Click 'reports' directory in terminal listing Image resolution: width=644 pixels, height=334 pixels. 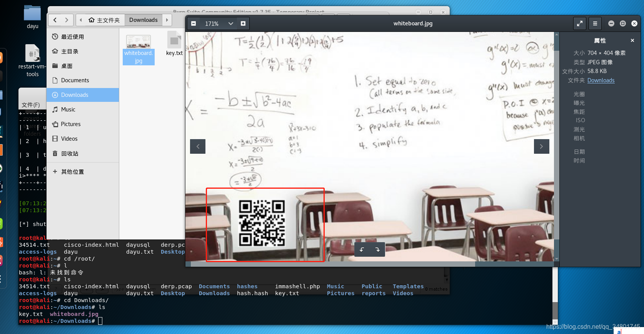point(374,293)
